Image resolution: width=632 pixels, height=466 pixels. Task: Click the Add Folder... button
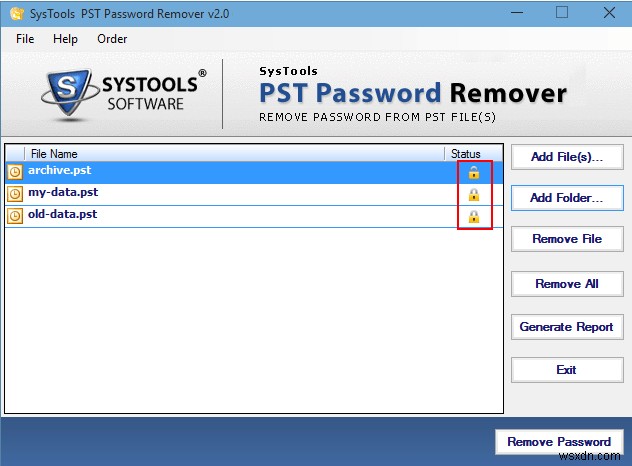pyautogui.click(x=567, y=198)
